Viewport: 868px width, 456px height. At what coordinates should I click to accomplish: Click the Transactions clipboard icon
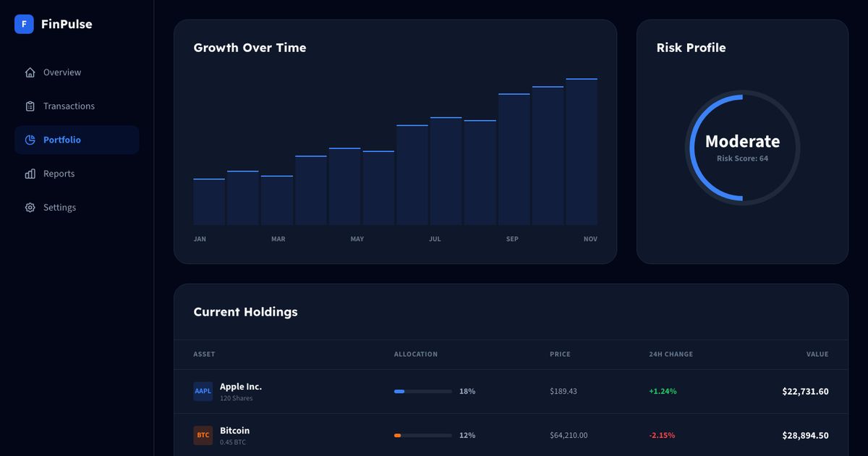point(30,106)
